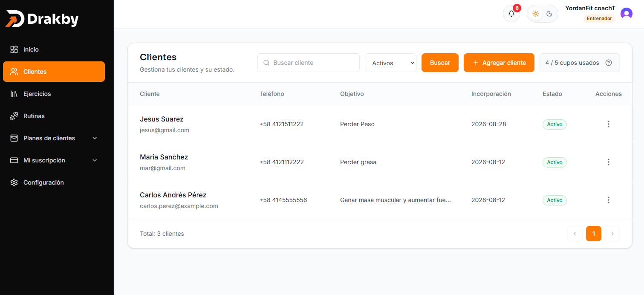
Task: Click the search magnifier icon
Action: tap(266, 63)
